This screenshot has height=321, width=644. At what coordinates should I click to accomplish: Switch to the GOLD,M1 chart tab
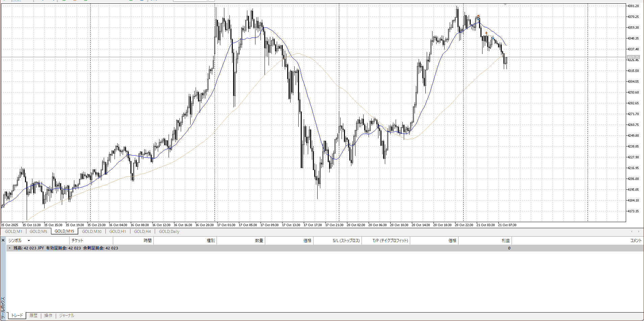click(x=14, y=232)
